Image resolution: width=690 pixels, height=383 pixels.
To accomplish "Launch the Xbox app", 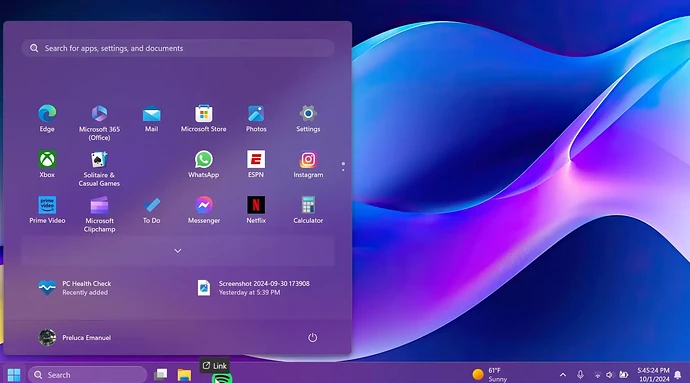I will [x=47, y=164].
